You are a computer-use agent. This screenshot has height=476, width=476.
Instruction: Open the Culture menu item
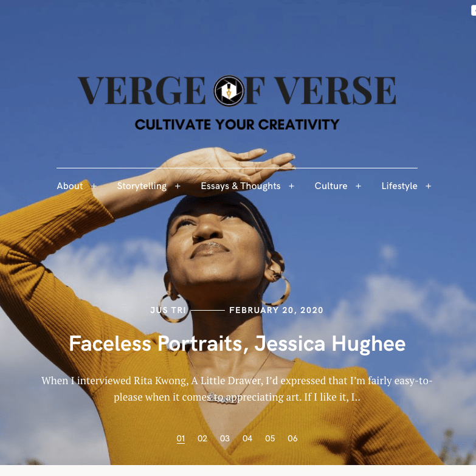pos(331,186)
